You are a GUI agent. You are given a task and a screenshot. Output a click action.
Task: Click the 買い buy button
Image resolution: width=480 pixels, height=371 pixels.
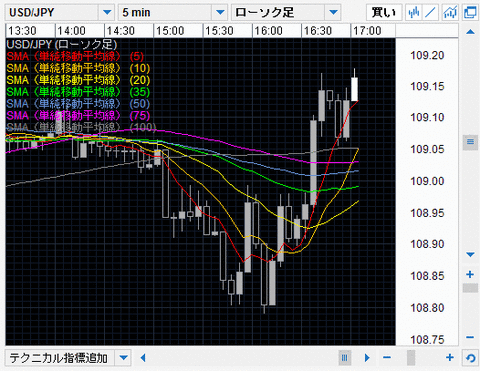(384, 13)
